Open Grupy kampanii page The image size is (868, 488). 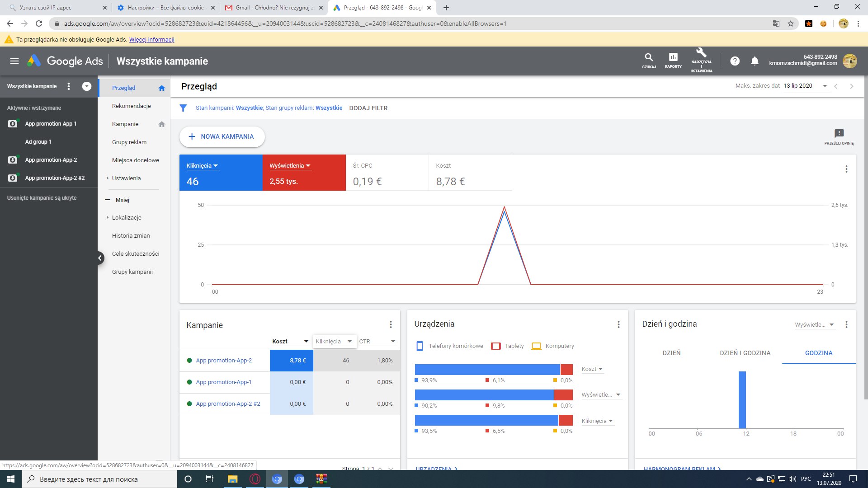click(x=132, y=272)
